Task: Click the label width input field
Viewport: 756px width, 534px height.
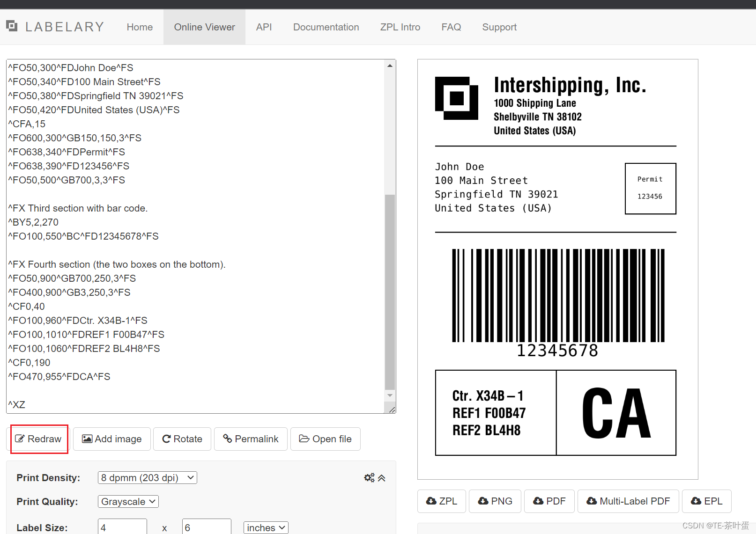Action: [122, 527]
